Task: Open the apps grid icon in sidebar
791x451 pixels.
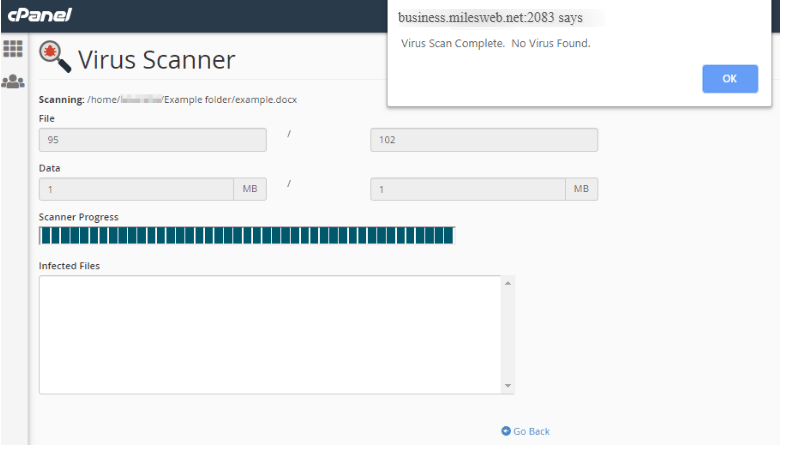Action: click(13, 49)
